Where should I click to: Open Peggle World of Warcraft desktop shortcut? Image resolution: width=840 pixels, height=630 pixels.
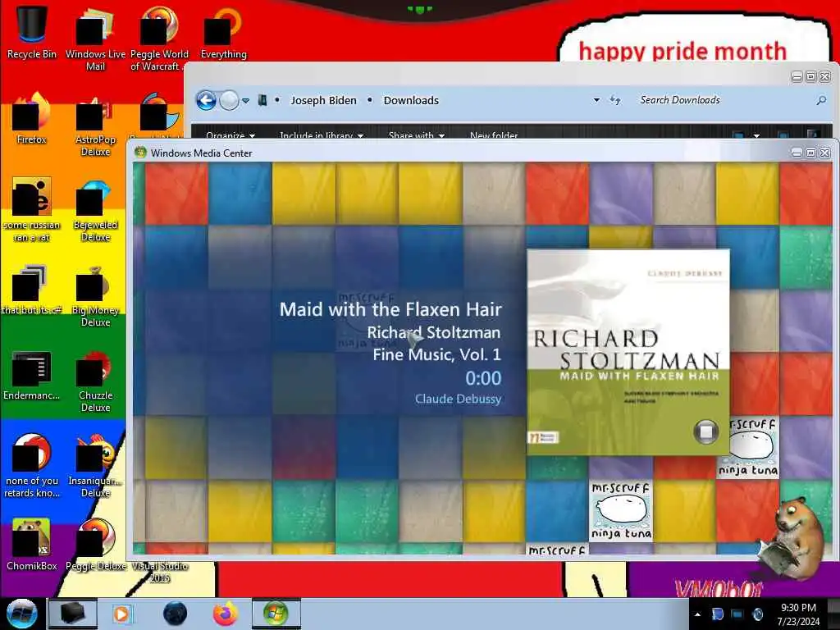[x=159, y=39]
